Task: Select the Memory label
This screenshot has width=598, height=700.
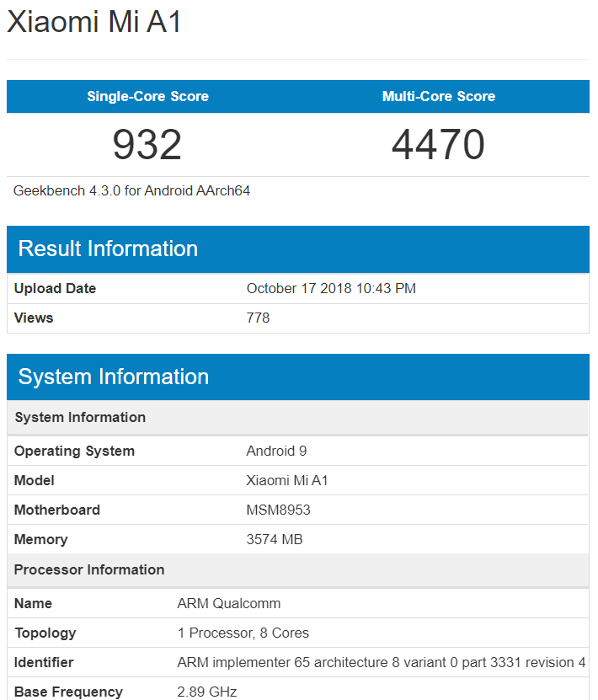Action: click(41, 540)
